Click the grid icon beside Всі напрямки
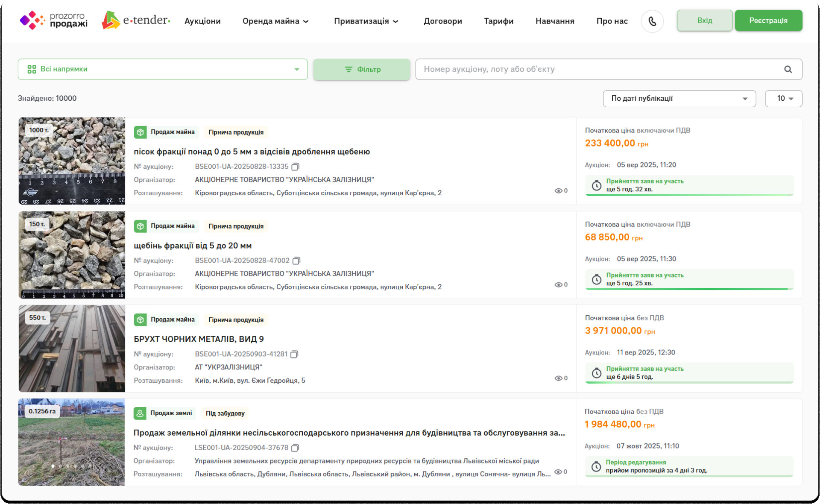This screenshot has width=820, height=504. [32, 69]
